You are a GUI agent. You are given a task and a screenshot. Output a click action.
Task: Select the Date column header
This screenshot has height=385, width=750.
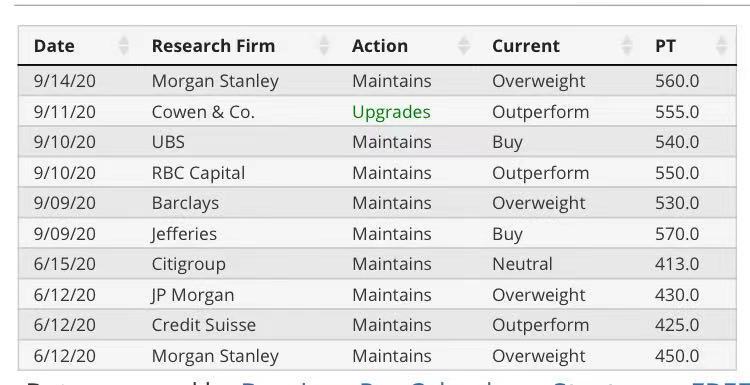(54, 46)
